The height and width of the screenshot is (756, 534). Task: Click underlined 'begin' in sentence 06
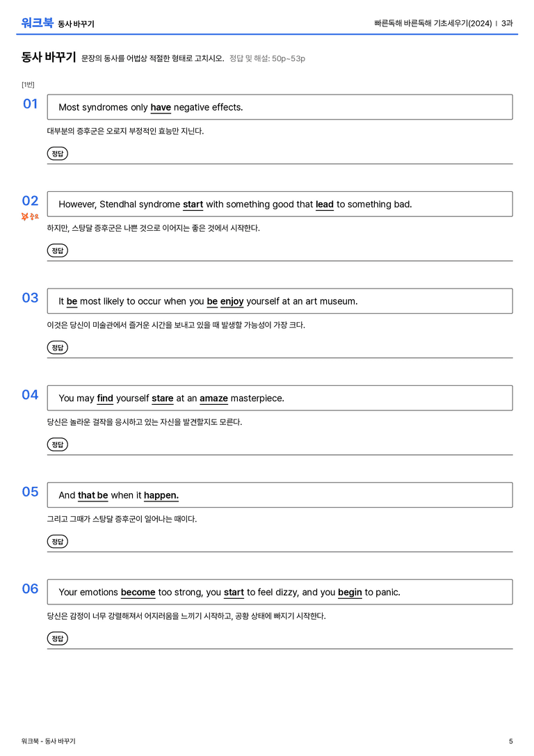pos(350,592)
